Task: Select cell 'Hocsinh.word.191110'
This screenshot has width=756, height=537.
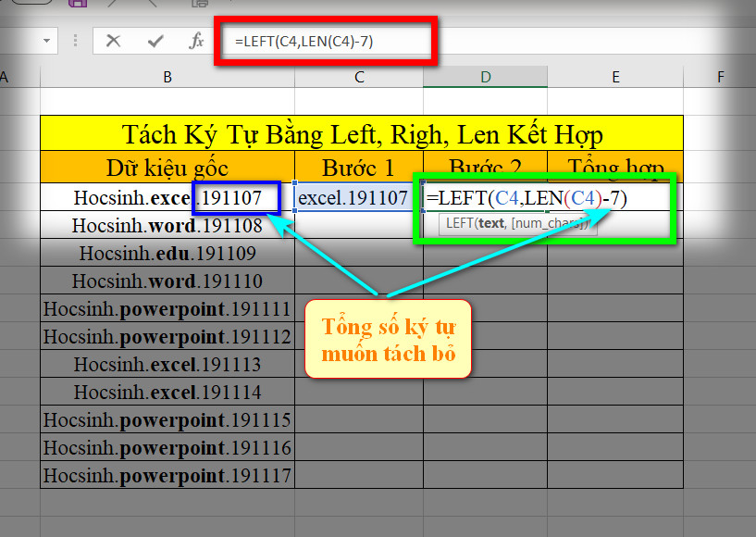Action: point(167,281)
